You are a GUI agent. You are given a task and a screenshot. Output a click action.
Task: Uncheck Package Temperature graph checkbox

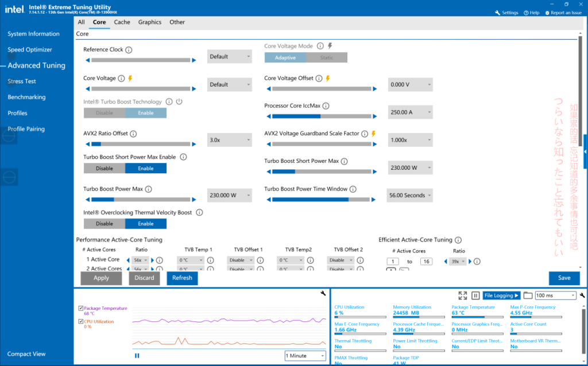80,308
